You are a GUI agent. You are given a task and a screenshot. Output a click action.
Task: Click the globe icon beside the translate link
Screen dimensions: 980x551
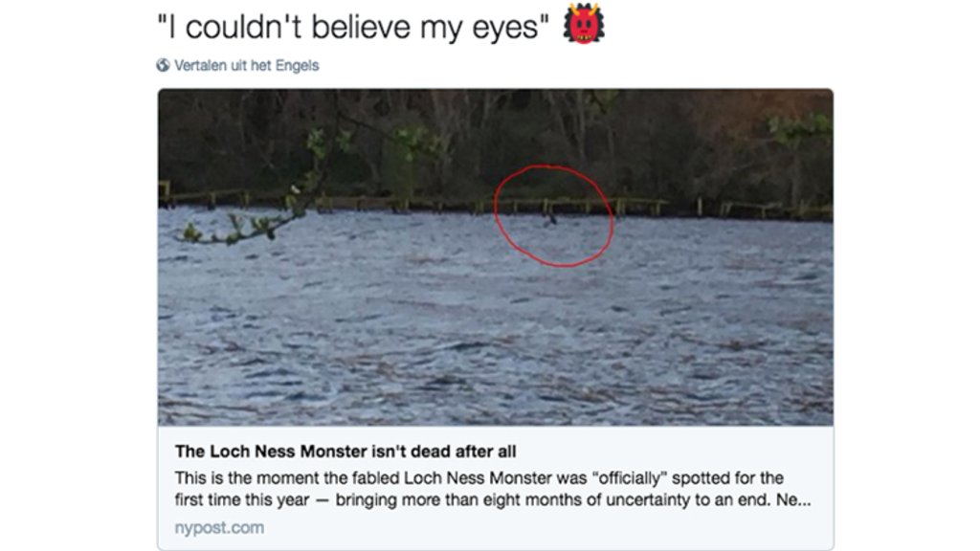coord(163,65)
